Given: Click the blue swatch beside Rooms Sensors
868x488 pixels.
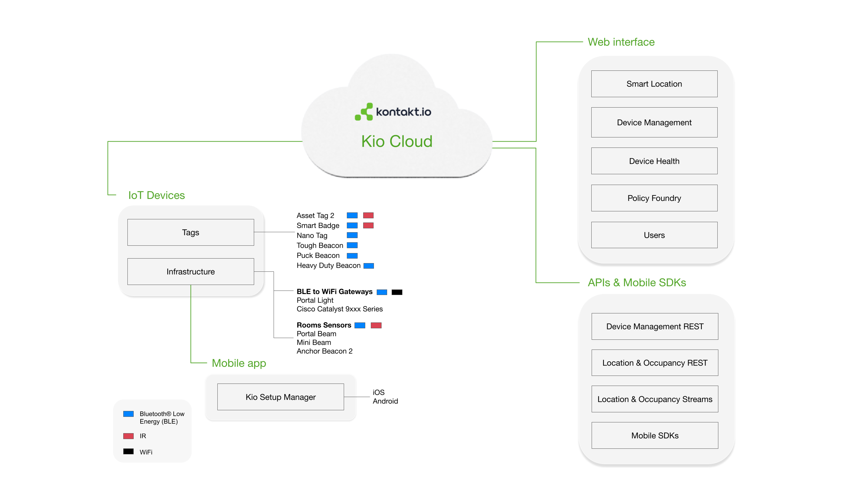Looking at the screenshot, I should pyautogui.click(x=360, y=326).
